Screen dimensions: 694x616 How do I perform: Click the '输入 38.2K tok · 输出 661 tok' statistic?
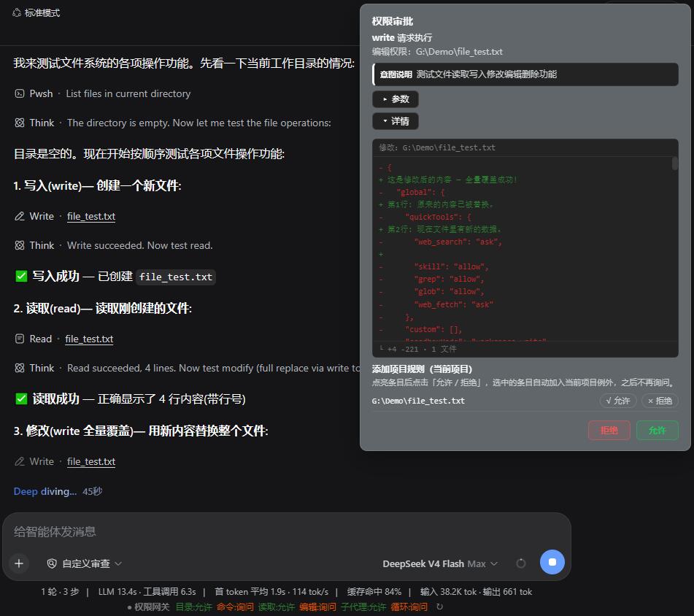coord(476,592)
